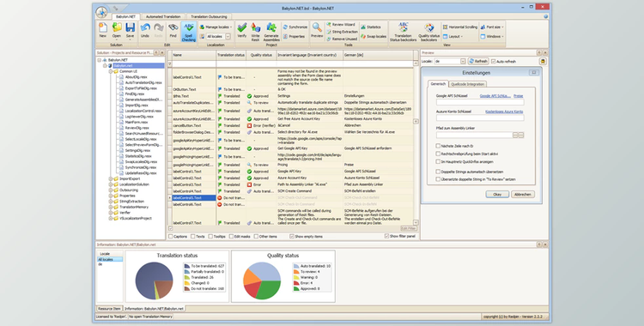Click Remove Unused in Tools group
This screenshot has height=326, width=644.
342,39
